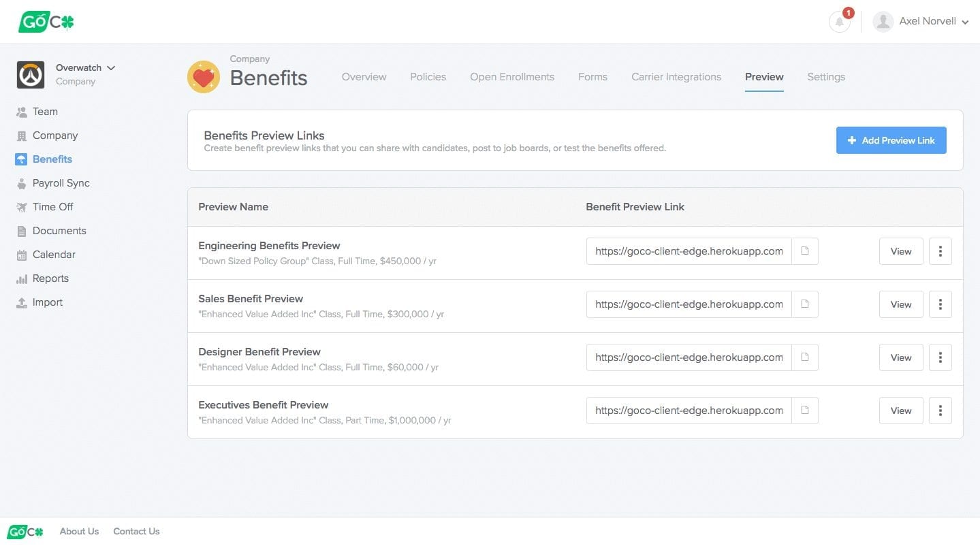This screenshot has height=546, width=980.
Task: Click the Add Preview Link button
Action: 891,140
